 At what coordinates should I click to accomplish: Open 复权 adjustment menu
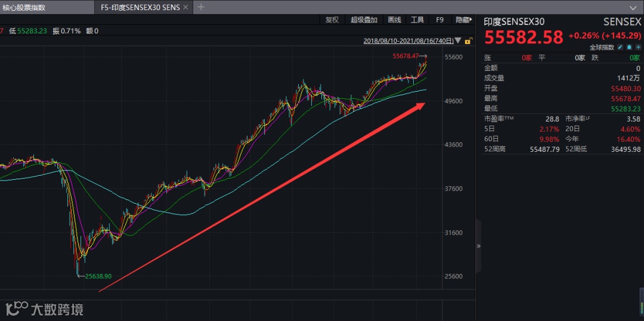pos(332,20)
